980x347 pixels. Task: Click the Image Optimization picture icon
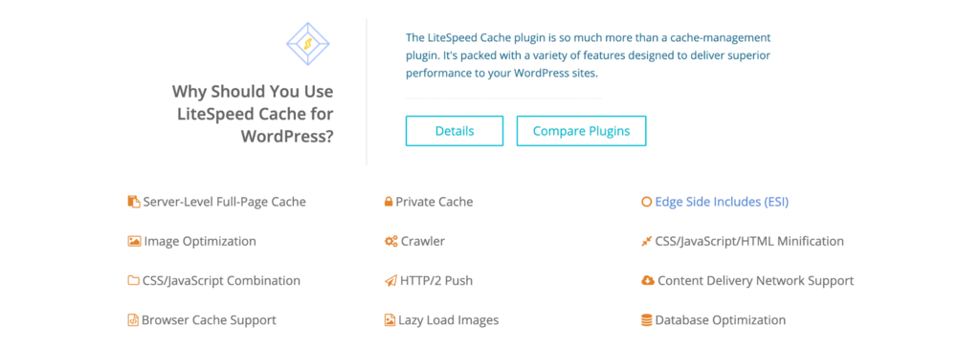pyautogui.click(x=134, y=241)
